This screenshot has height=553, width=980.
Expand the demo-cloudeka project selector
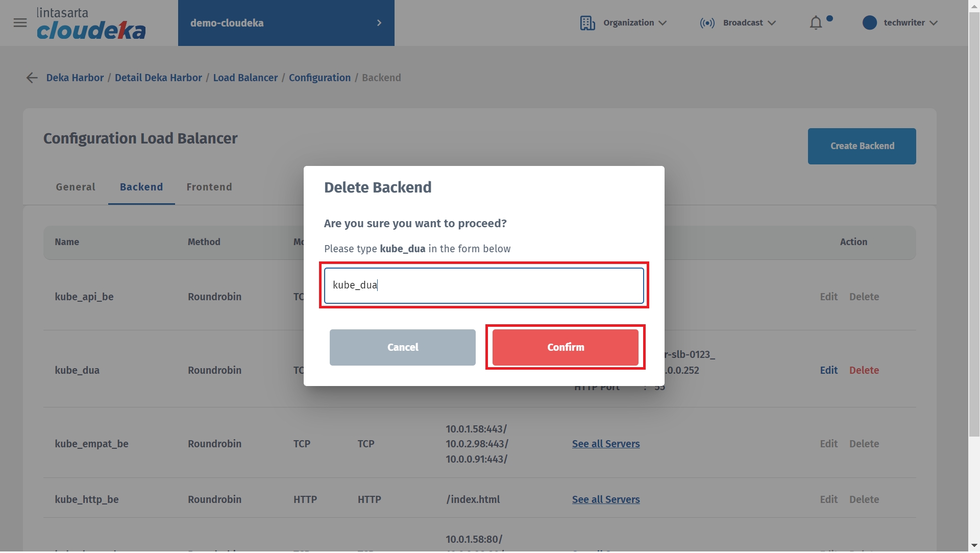tap(286, 23)
